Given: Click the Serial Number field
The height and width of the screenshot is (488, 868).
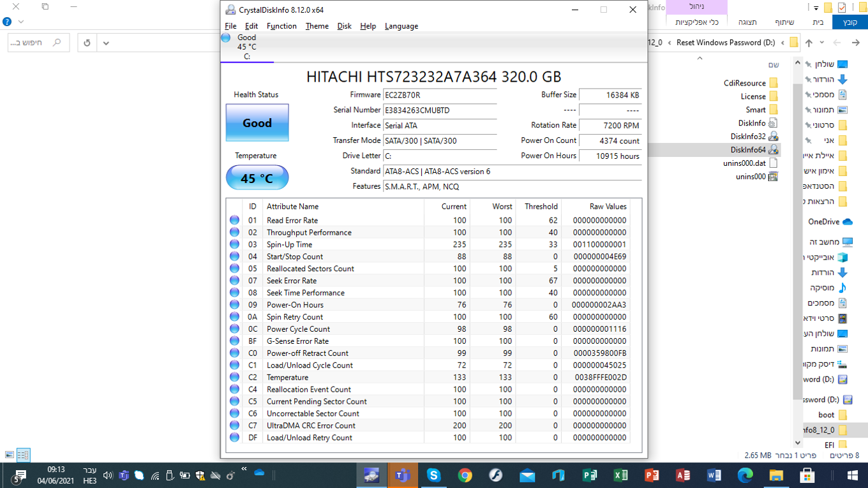Looking at the screenshot, I should (440, 110).
